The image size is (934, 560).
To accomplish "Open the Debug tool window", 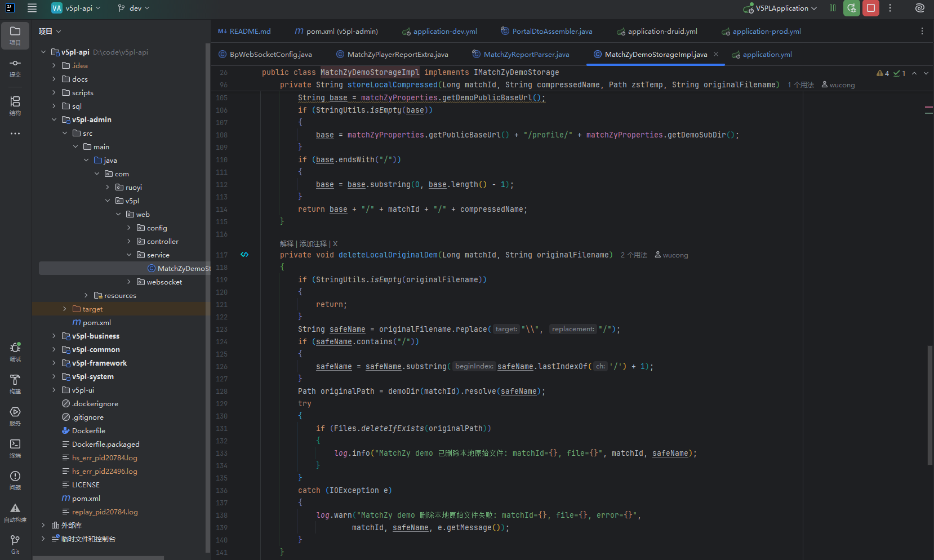I will click(x=15, y=352).
